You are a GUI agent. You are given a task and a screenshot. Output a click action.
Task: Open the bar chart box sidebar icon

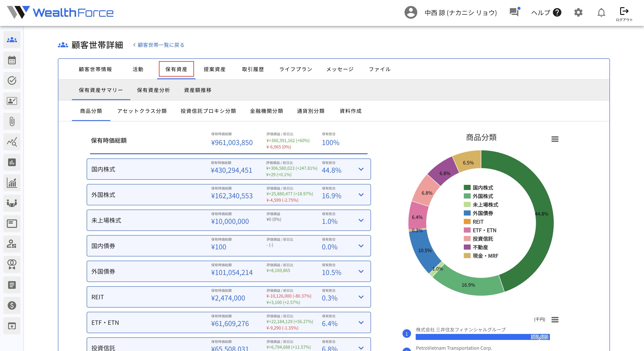click(12, 162)
